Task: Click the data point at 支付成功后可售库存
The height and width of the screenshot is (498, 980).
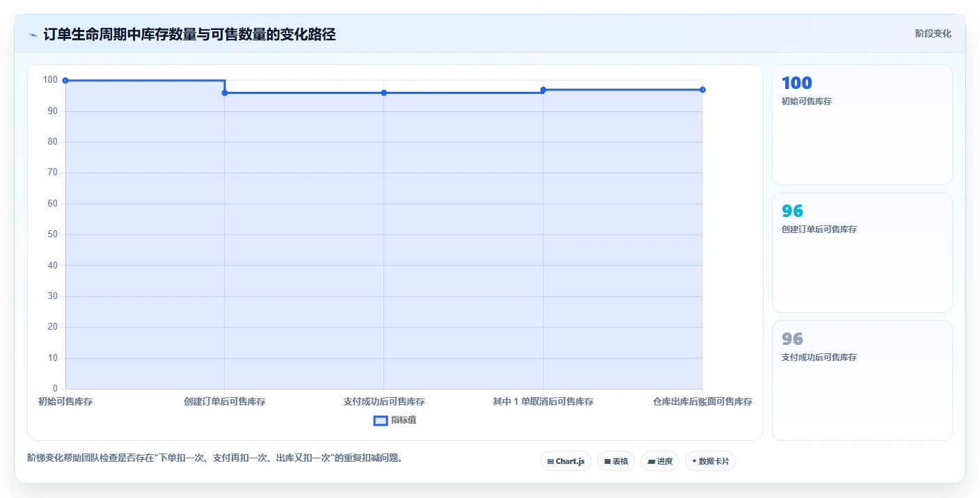Action: coord(384,93)
